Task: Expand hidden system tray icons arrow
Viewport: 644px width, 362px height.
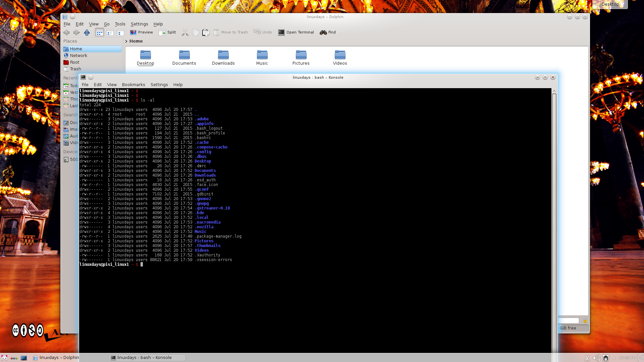Action: [614, 358]
